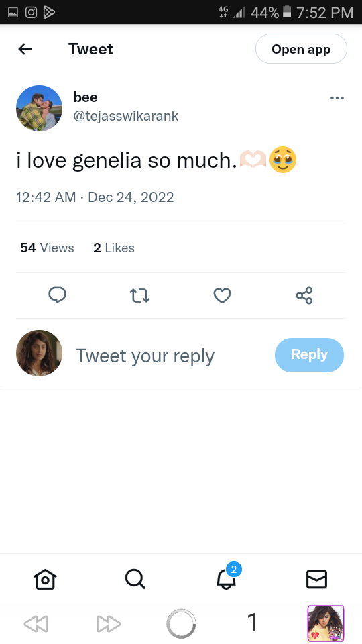Tap the browser rewind arrows button
362x644 pixels.
(36, 624)
